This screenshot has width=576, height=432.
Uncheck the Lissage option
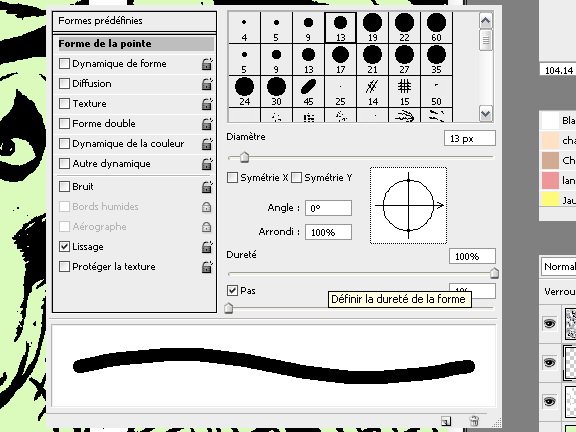(x=64, y=246)
